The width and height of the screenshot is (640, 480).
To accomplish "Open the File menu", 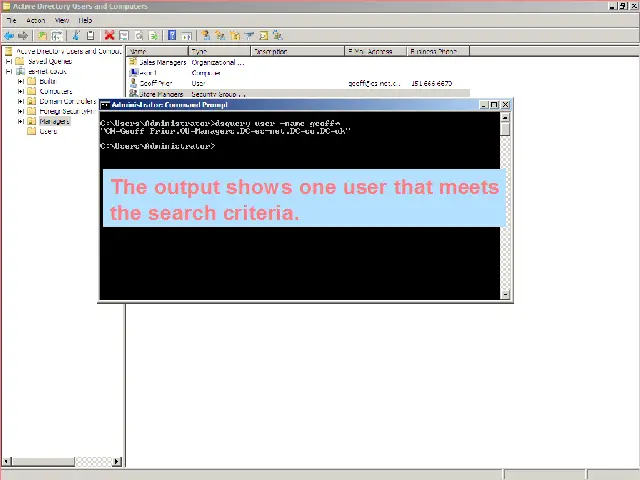I will pyautogui.click(x=11, y=20).
